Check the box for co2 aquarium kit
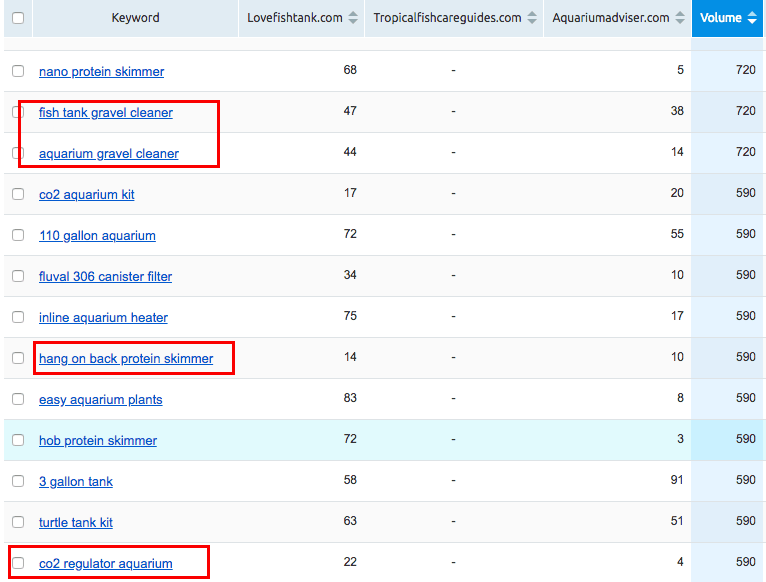 [18, 194]
